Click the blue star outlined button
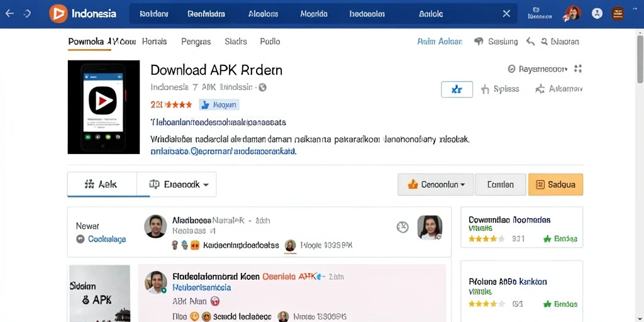The height and width of the screenshot is (322, 644). click(x=457, y=89)
